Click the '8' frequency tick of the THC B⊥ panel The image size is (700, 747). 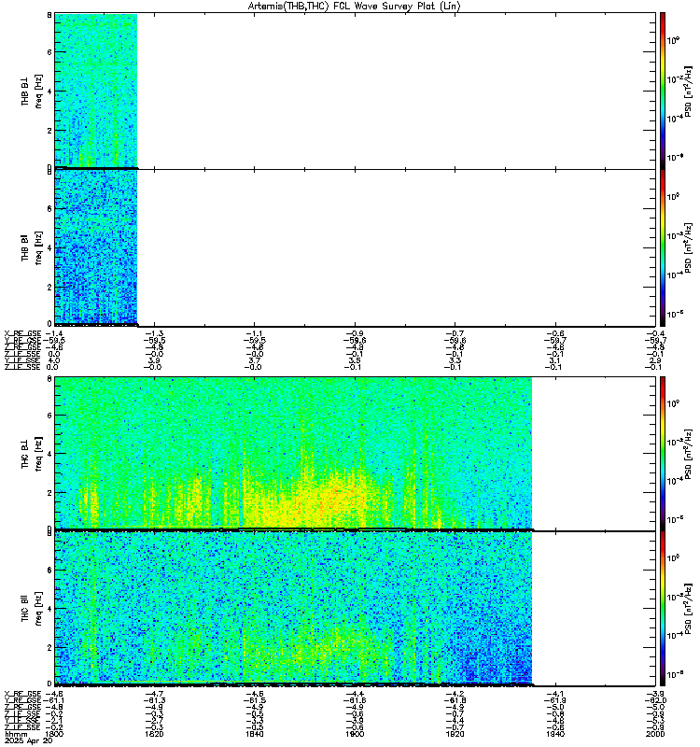pos(49,379)
